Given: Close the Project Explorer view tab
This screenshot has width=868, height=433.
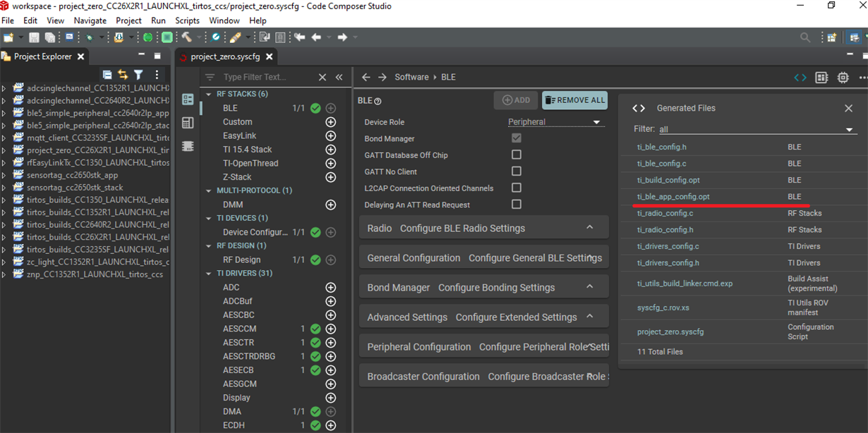Looking at the screenshot, I should [80, 56].
